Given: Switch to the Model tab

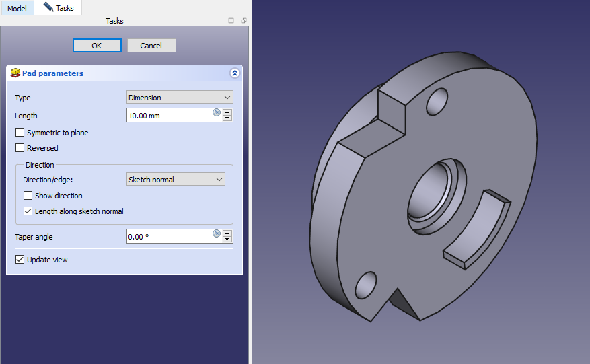Looking at the screenshot, I should coord(17,9).
